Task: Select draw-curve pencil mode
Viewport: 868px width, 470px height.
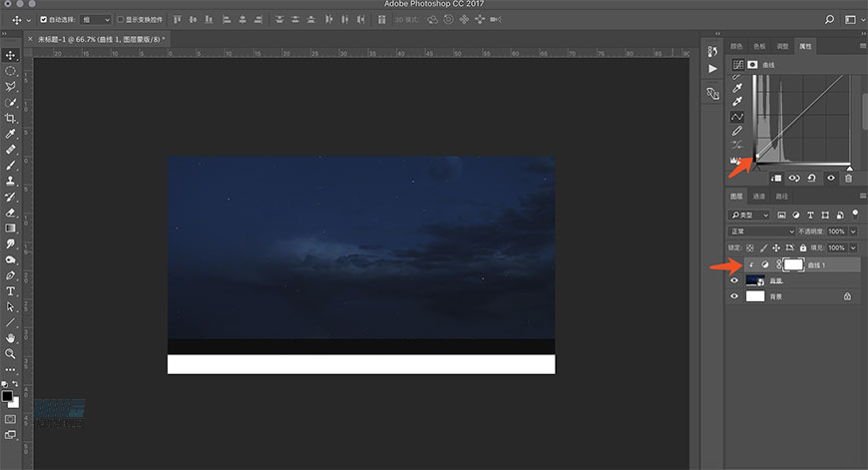Action: coord(737,131)
